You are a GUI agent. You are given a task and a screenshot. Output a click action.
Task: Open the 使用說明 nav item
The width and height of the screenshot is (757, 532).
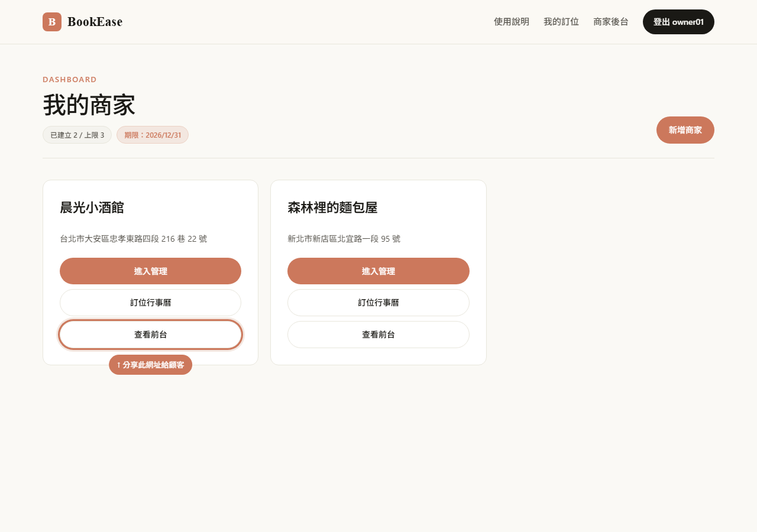click(512, 22)
